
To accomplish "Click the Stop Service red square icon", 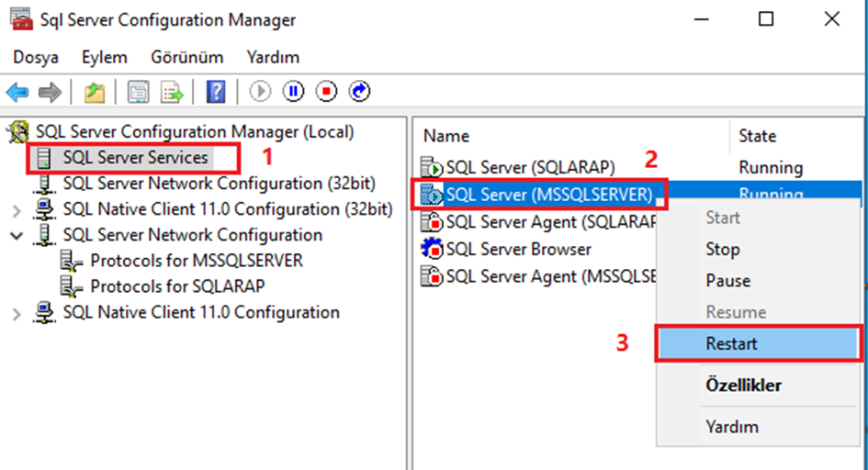I will (x=327, y=91).
